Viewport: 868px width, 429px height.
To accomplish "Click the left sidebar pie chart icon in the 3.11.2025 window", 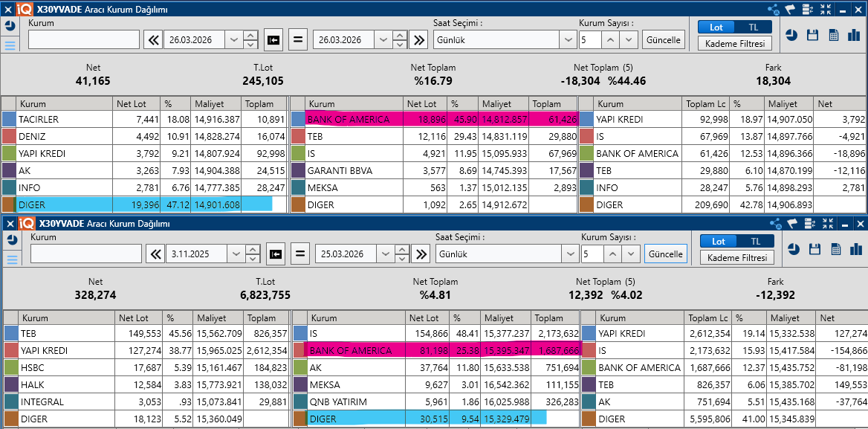I will pyautogui.click(x=12, y=239).
